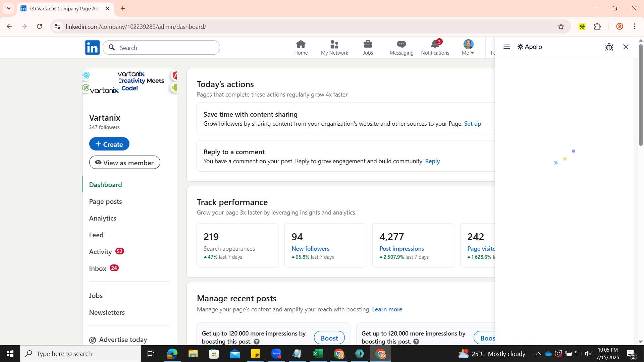Click the 219 Search appearances card
Image resolution: width=644 pixels, height=362 pixels.
pyautogui.click(x=237, y=245)
